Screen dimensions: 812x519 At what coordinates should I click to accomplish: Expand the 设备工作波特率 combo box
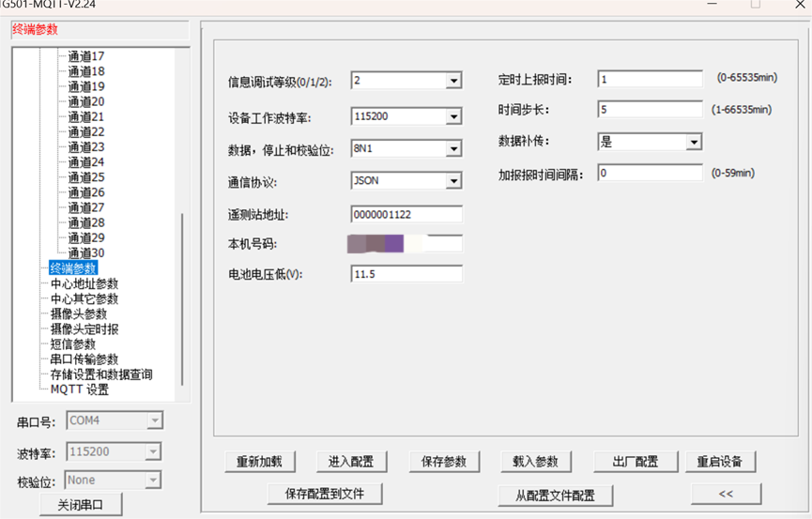coord(453,117)
